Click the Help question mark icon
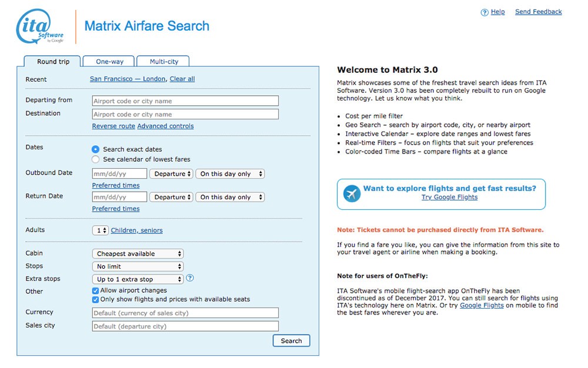588x368 pixels. [x=485, y=12]
